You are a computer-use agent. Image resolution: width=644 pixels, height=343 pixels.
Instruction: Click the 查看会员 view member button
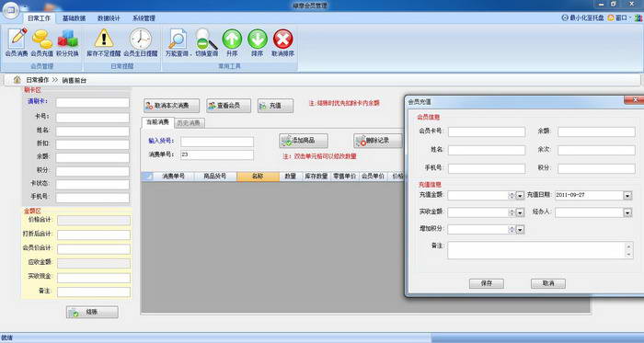pos(229,106)
